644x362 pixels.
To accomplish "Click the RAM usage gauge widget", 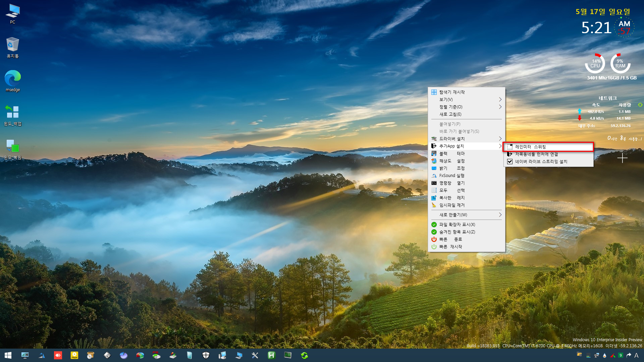I will click(x=620, y=63).
